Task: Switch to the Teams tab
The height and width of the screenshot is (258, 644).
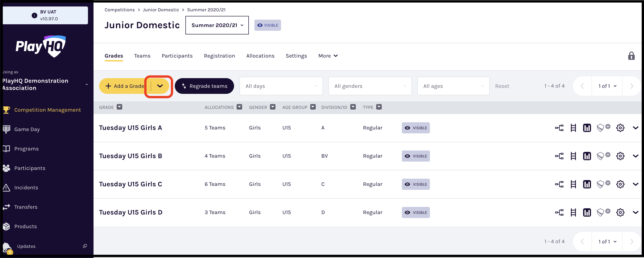Action: (x=142, y=56)
